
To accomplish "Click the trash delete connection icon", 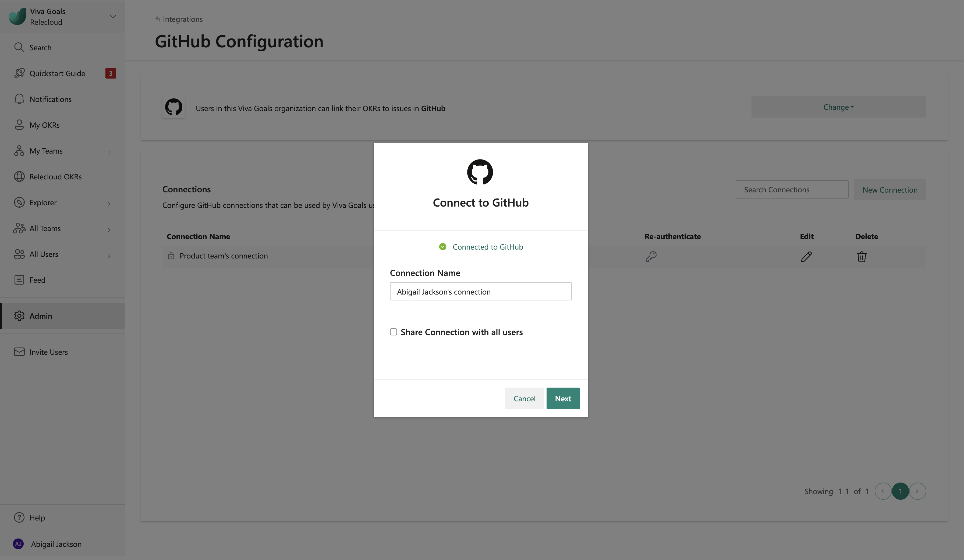I will [861, 257].
